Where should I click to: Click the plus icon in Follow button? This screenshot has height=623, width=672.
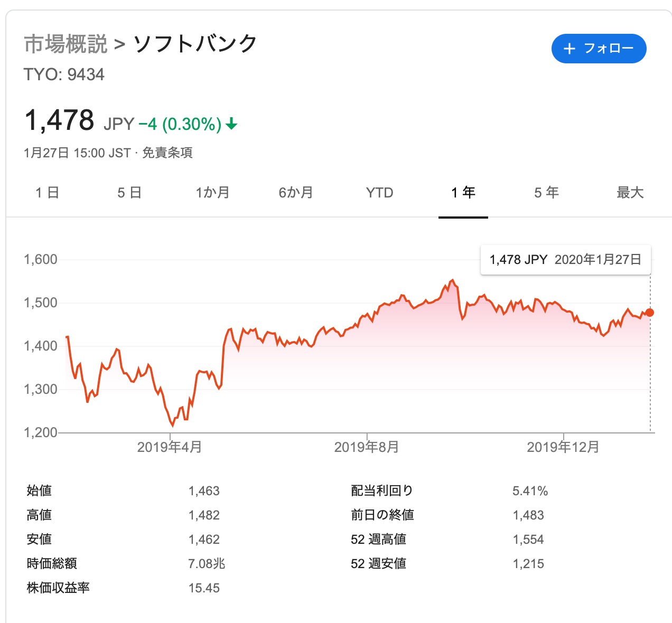pyautogui.click(x=569, y=49)
